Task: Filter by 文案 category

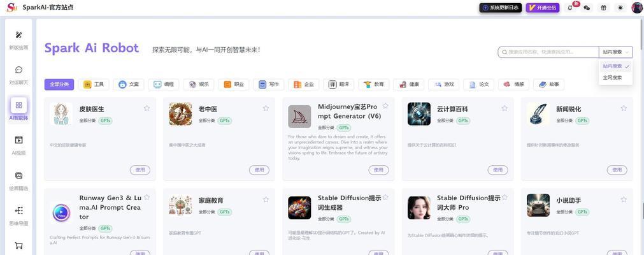Action: 129,84
